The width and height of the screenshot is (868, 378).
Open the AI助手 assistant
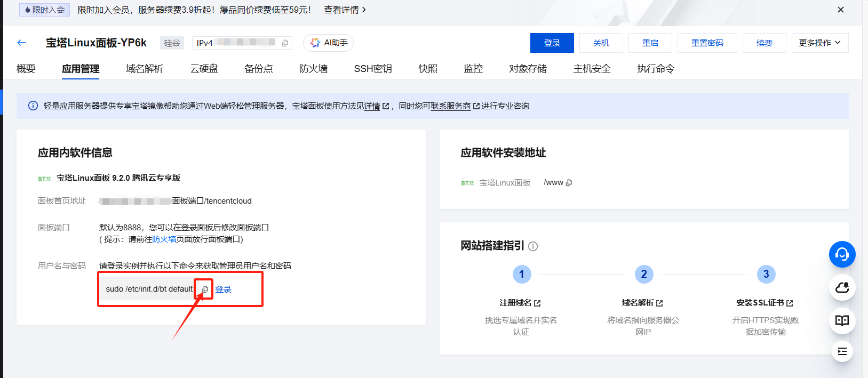329,43
